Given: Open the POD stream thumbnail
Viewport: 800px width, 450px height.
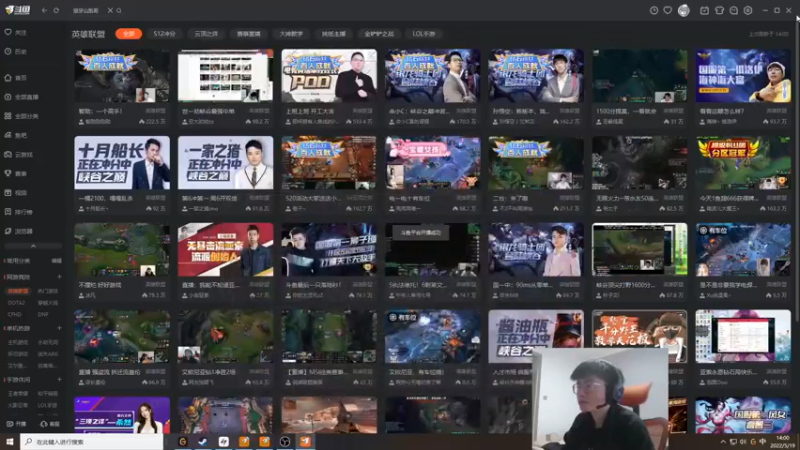Looking at the screenshot, I should tap(329, 76).
